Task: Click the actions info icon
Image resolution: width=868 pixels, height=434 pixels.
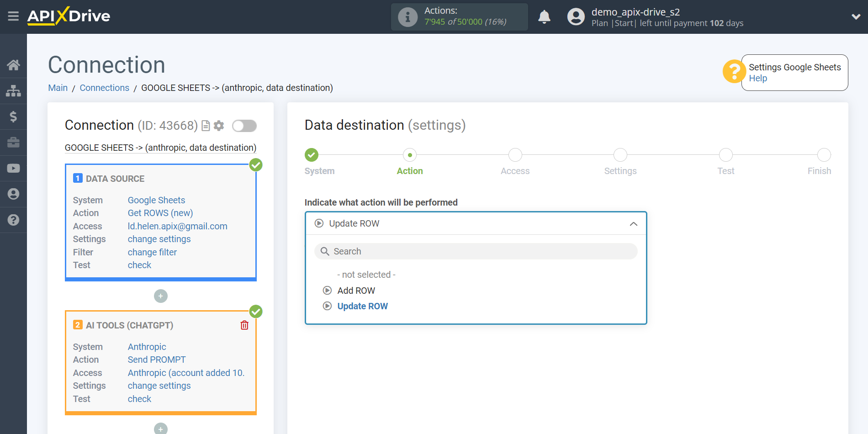Action: [x=408, y=17]
